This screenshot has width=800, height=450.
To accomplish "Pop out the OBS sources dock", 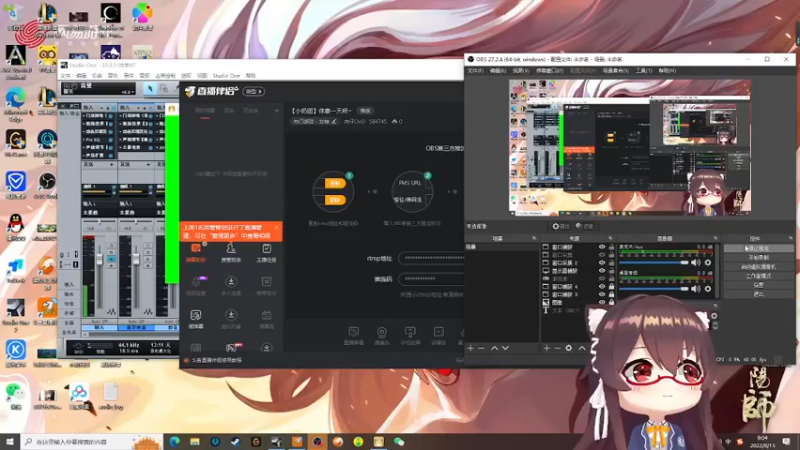I will tap(610, 238).
